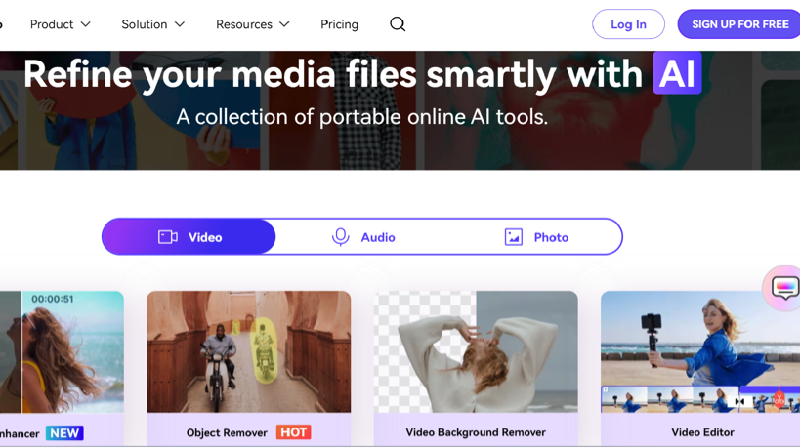Viewport: 800px width, 448px height.
Task: Open the Video Background Remover thumbnail
Action: (x=476, y=352)
